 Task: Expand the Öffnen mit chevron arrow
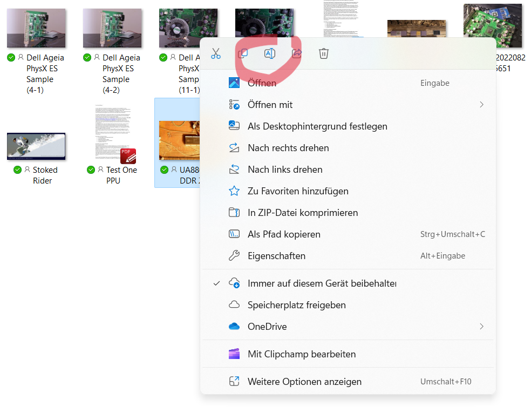coord(481,105)
